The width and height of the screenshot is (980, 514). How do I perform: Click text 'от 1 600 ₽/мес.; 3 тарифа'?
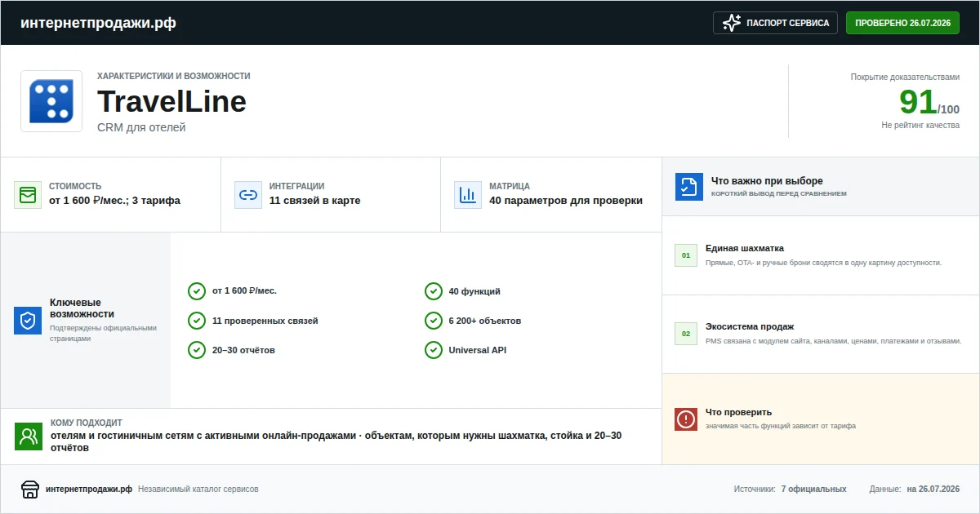tap(114, 201)
